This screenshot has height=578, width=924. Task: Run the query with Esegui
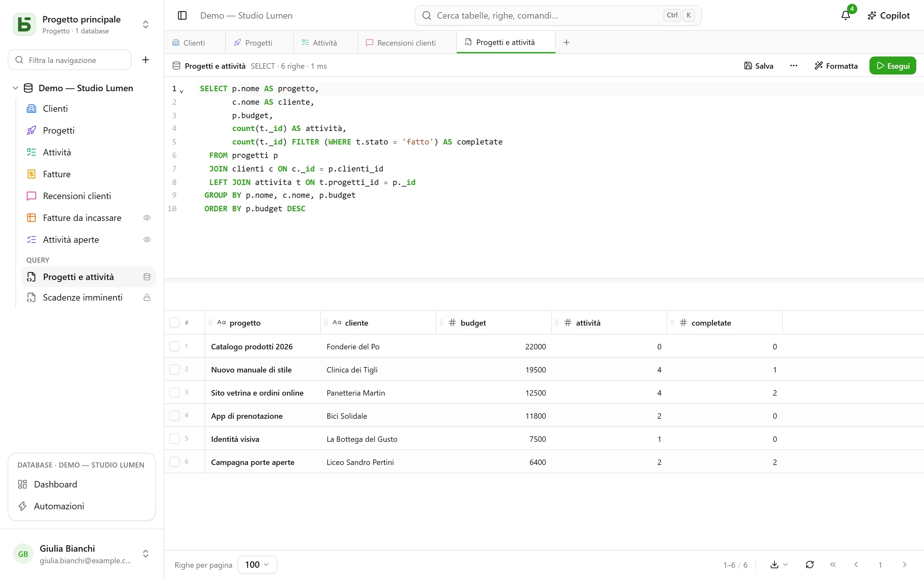[893, 66]
